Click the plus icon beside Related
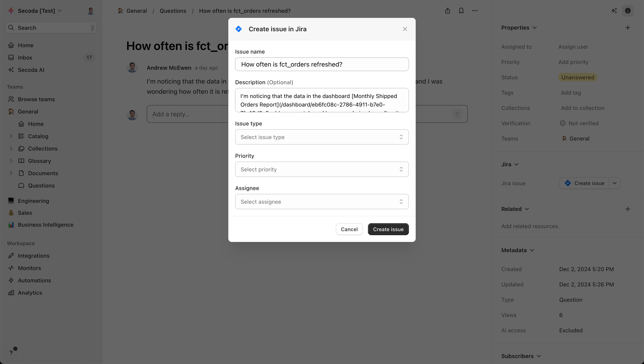644x364 pixels. [628, 209]
